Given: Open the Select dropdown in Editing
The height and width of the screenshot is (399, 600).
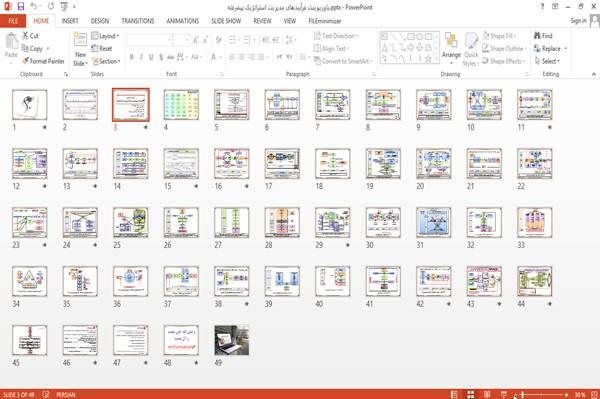Looking at the screenshot, I should coord(547,61).
